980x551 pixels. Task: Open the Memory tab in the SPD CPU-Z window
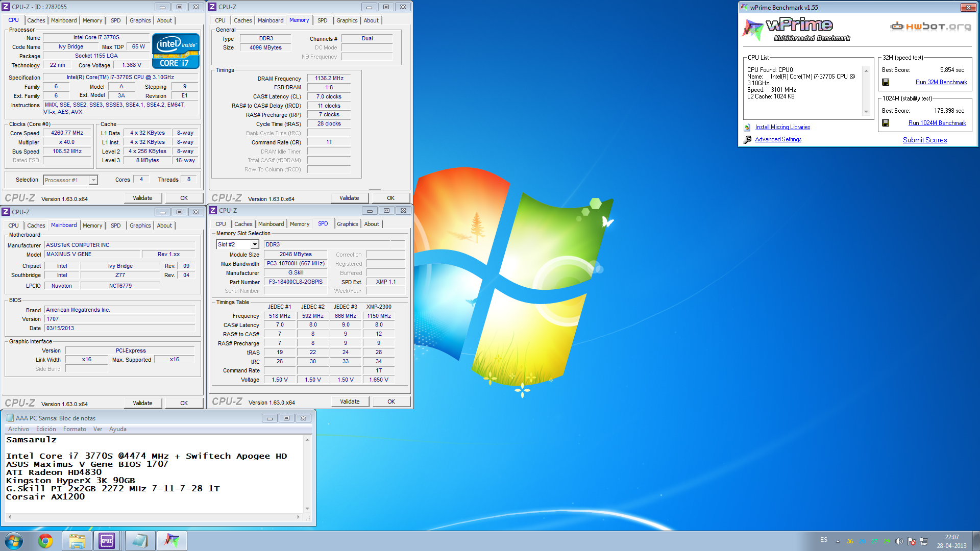[300, 224]
